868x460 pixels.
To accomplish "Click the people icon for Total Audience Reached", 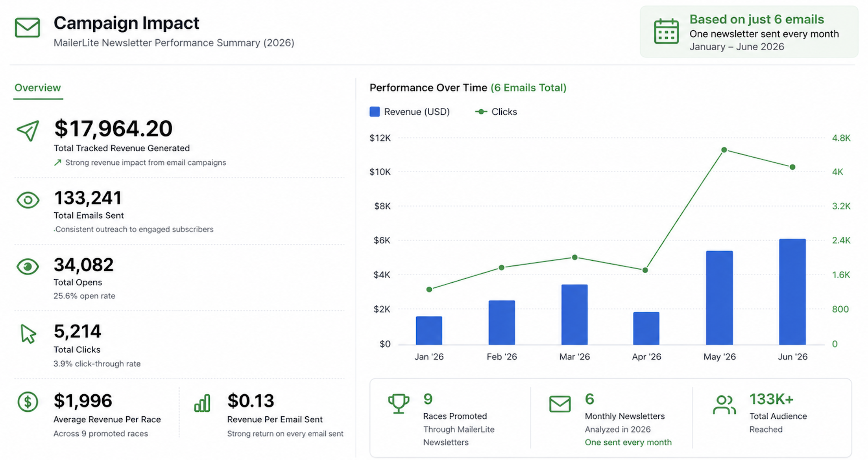I will (x=724, y=405).
